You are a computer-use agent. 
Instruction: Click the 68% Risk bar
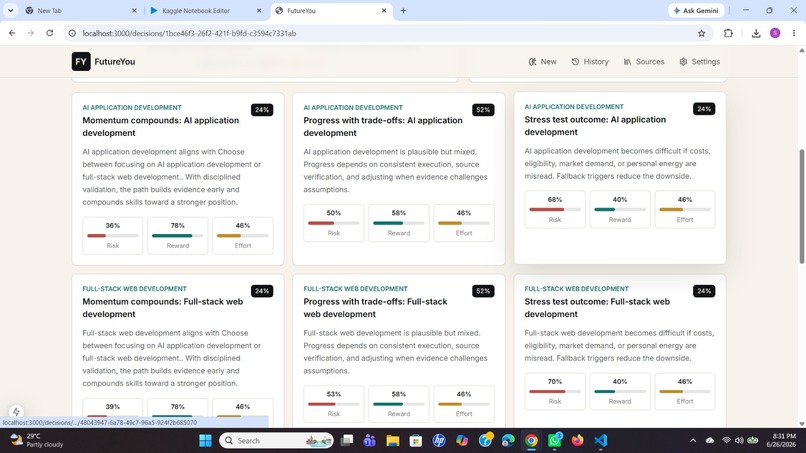tap(555, 209)
